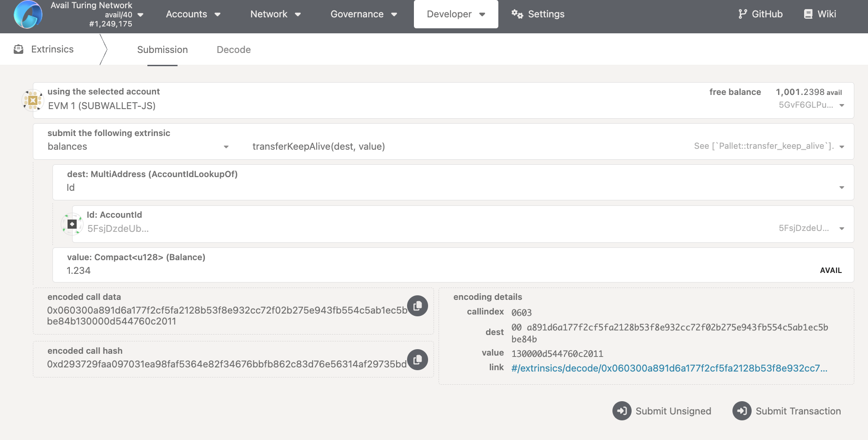Open the GitHub link icon

[743, 14]
